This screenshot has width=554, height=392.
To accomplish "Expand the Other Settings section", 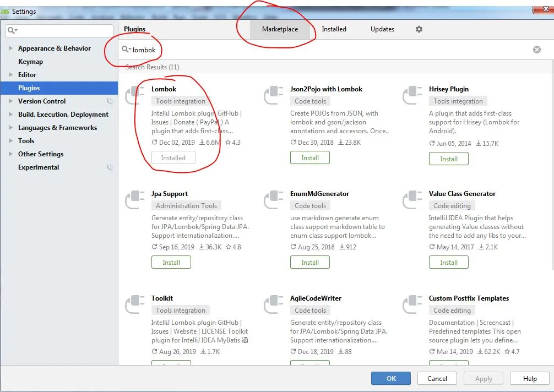I will 10,154.
